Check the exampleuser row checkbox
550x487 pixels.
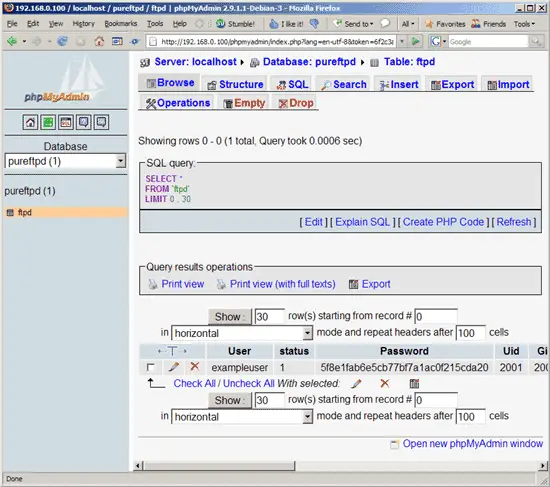pyautogui.click(x=150, y=367)
